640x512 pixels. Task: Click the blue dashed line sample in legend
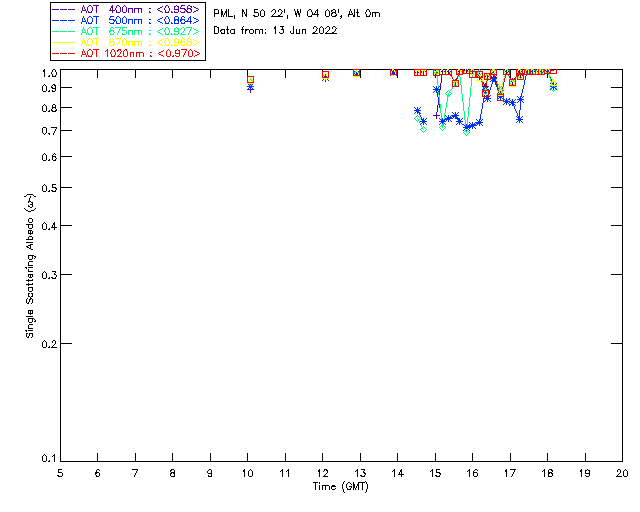tap(64, 20)
